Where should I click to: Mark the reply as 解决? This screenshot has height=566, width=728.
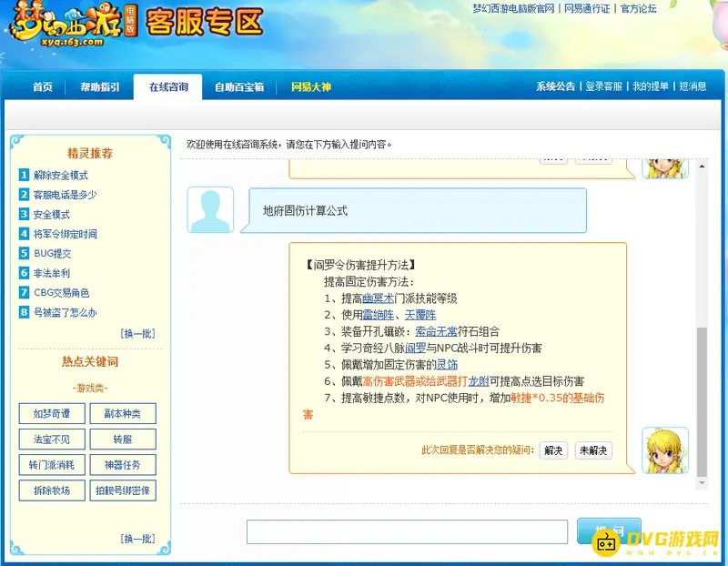click(553, 450)
